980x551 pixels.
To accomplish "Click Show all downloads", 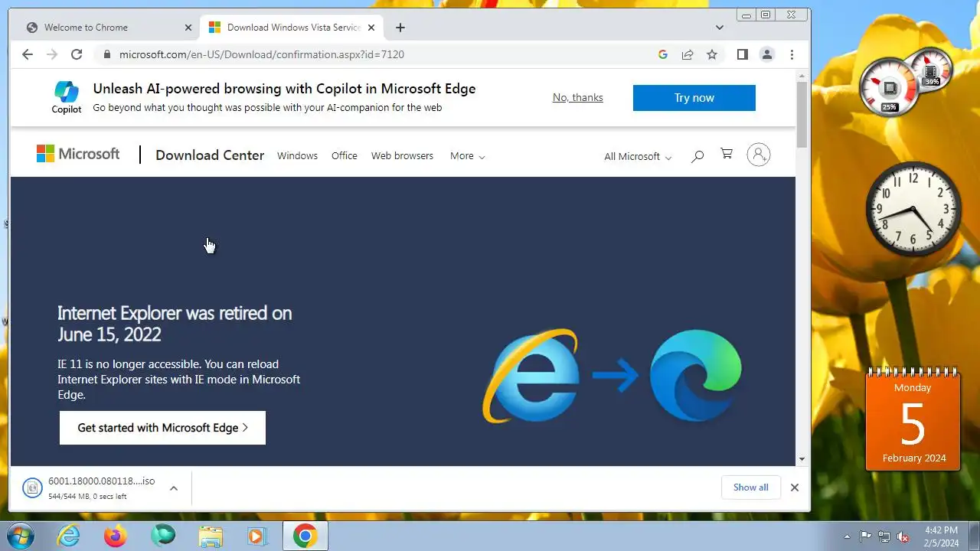I will click(750, 487).
